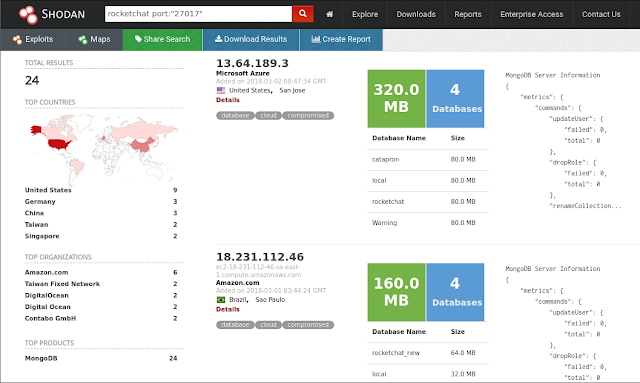Open the Exploits section

(x=33, y=40)
